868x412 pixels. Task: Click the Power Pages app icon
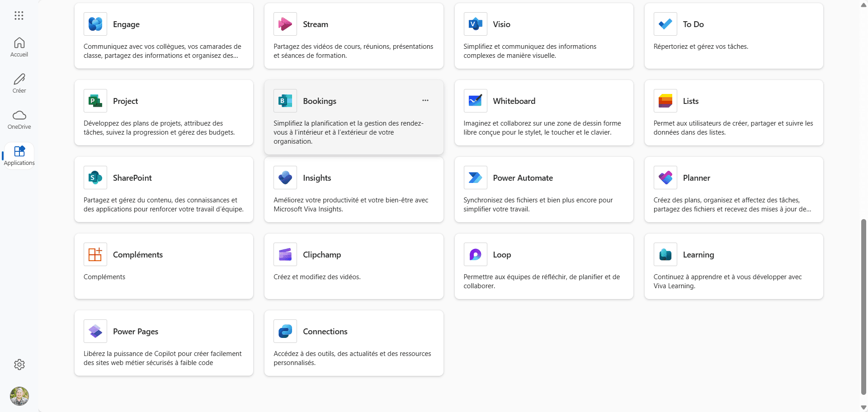click(95, 331)
